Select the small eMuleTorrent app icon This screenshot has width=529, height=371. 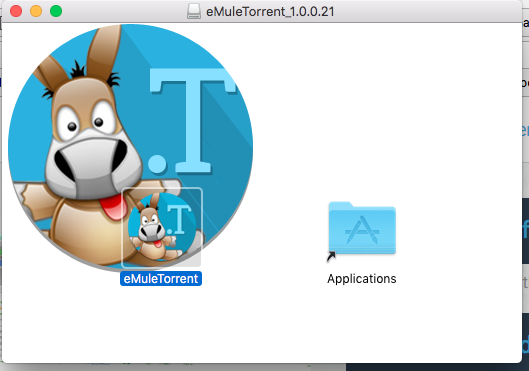(x=162, y=228)
